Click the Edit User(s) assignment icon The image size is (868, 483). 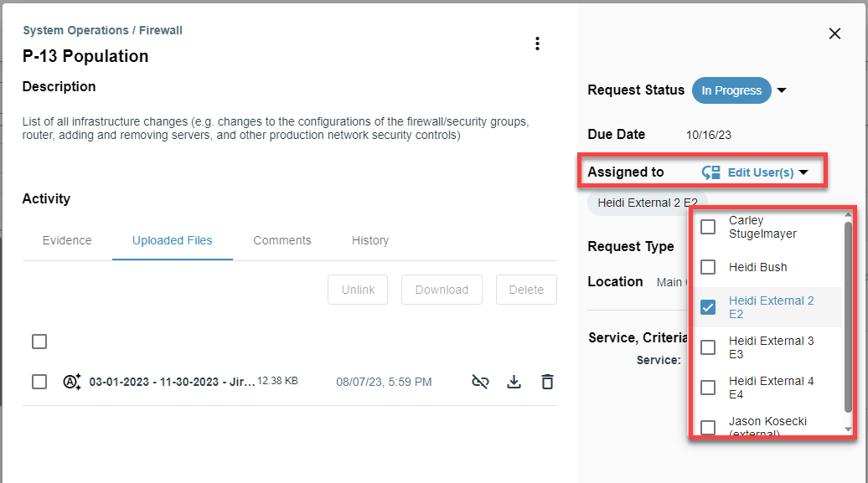(713, 171)
